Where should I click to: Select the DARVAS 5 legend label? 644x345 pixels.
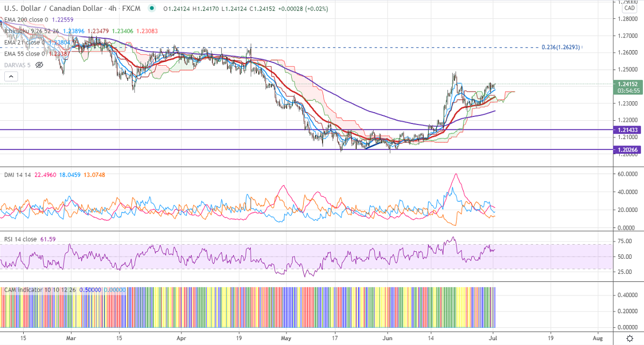point(17,65)
